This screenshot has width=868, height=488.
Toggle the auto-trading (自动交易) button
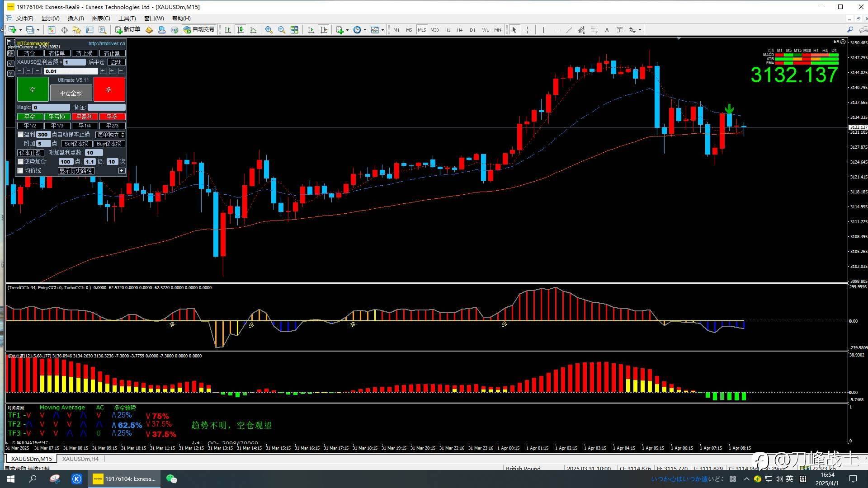199,30
